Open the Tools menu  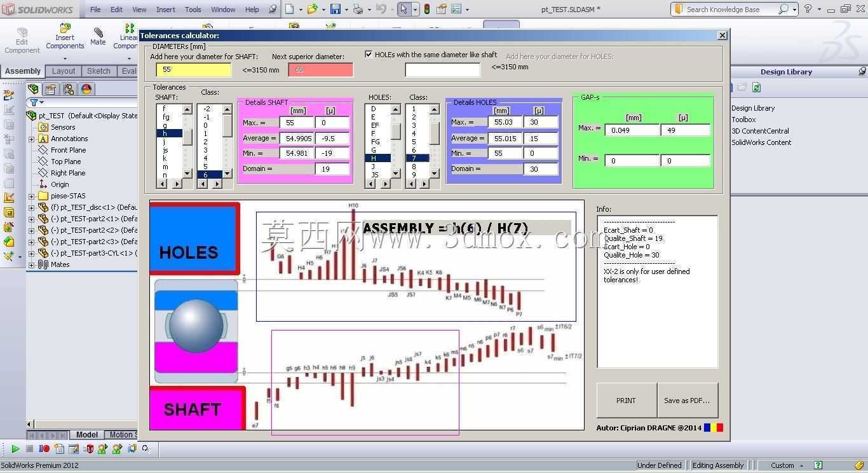click(x=193, y=10)
